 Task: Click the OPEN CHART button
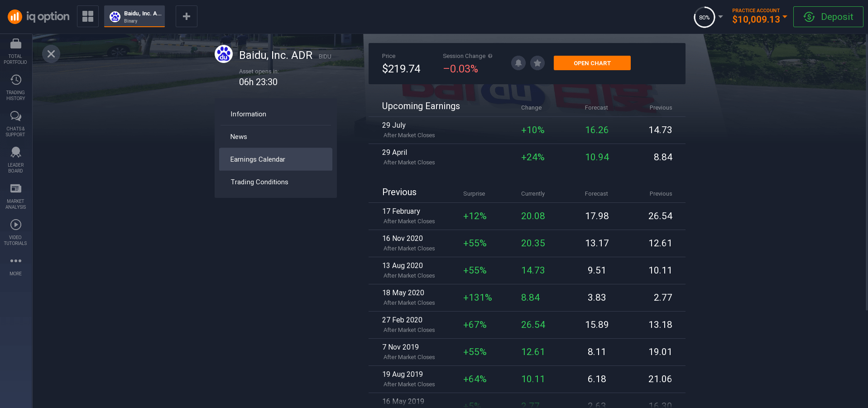(x=592, y=63)
